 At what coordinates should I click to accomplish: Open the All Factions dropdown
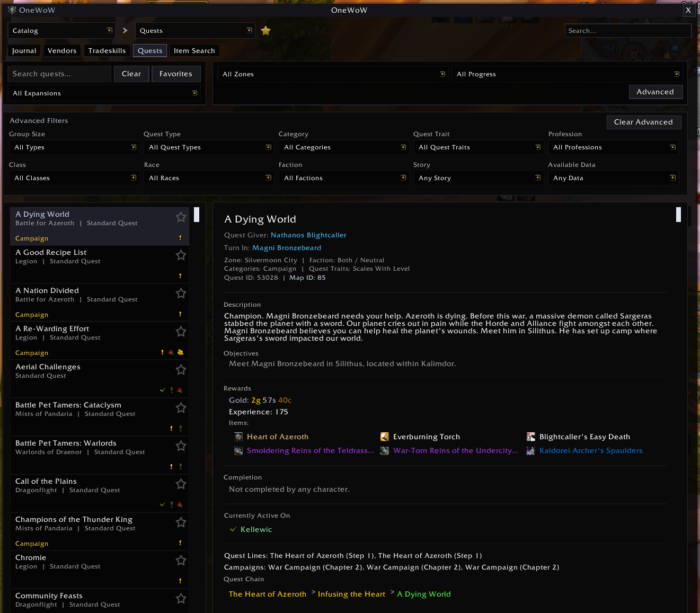coord(343,178)
